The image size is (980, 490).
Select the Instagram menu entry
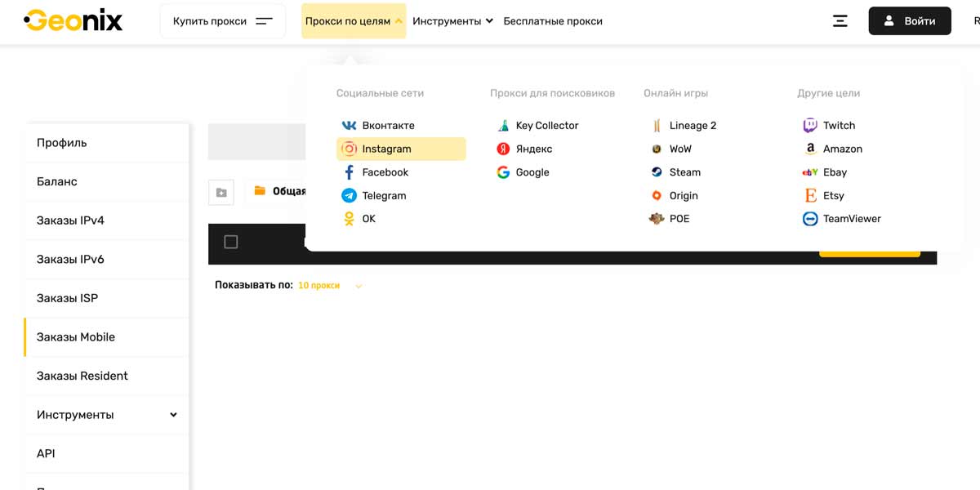[x=400, y=149]
